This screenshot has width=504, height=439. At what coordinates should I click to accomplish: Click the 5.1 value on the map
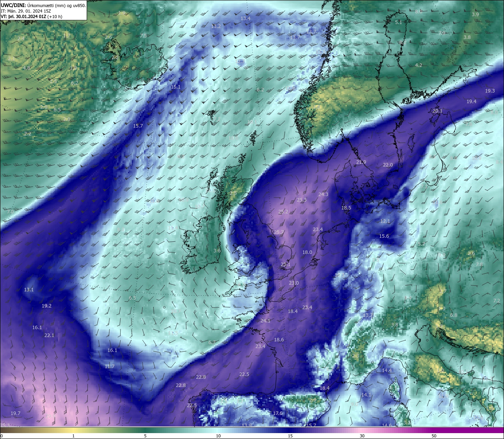coord(398,22)
